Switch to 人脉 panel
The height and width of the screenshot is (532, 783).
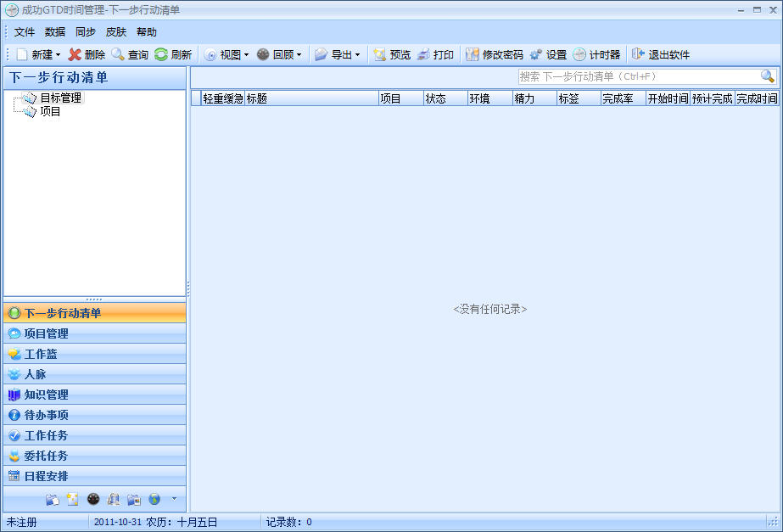[x=95, y=374]
